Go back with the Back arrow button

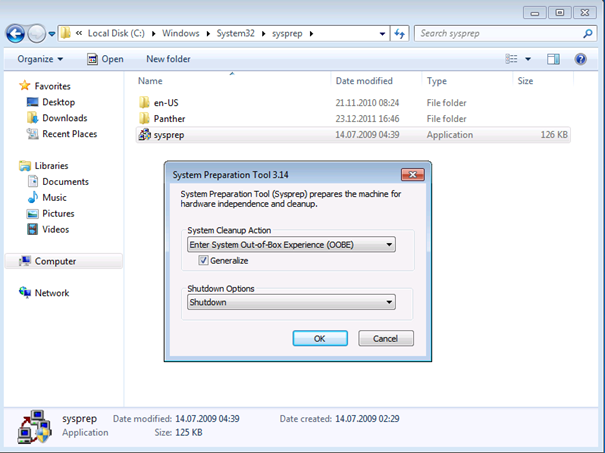coord(15,34)
